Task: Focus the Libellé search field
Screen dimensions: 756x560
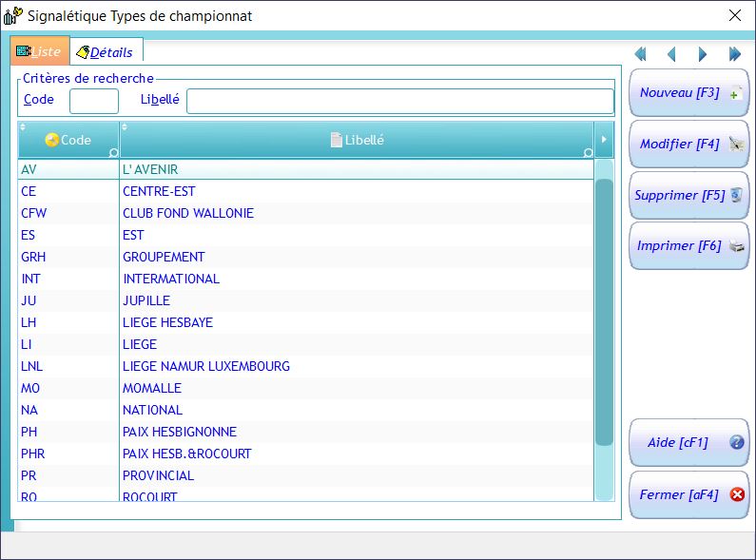Action: (400, 101)
